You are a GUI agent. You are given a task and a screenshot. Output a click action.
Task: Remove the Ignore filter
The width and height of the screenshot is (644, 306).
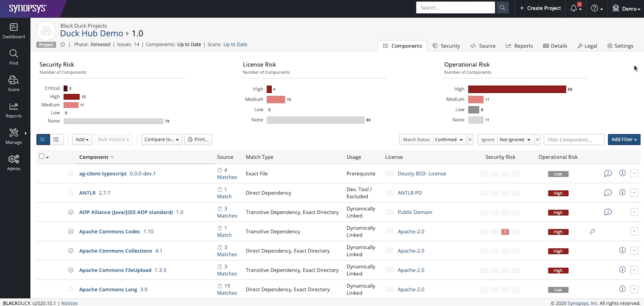coord(537,140)
